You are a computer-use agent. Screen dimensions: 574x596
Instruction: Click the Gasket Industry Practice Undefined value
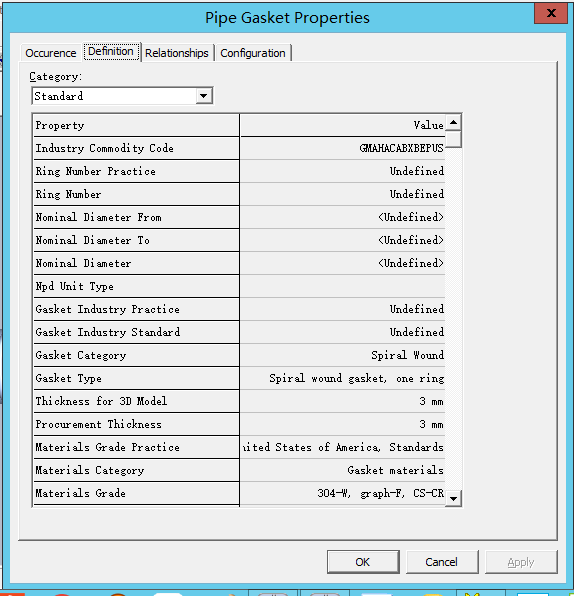point(342,309)
